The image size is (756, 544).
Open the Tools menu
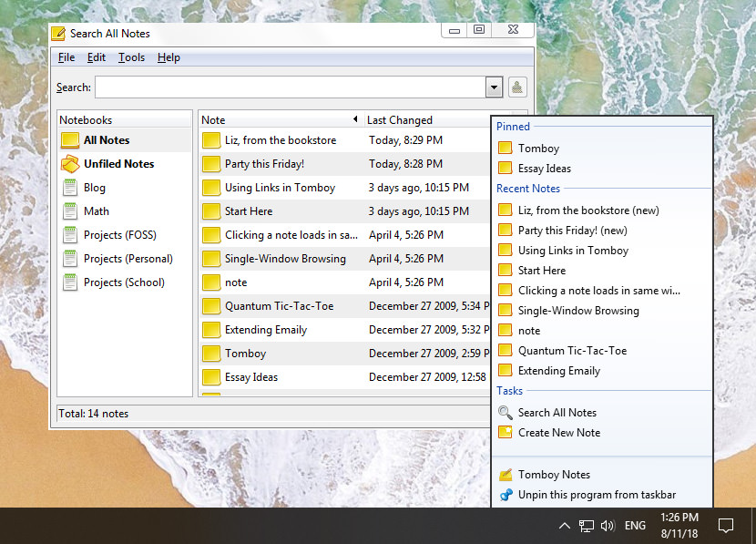pyautogui.click(x=132, y=57)
